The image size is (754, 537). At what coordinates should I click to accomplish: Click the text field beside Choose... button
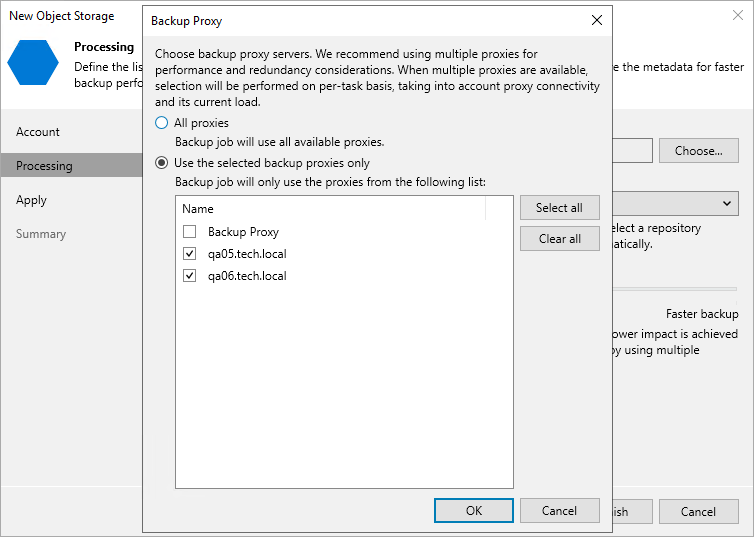tap(632, 151)
